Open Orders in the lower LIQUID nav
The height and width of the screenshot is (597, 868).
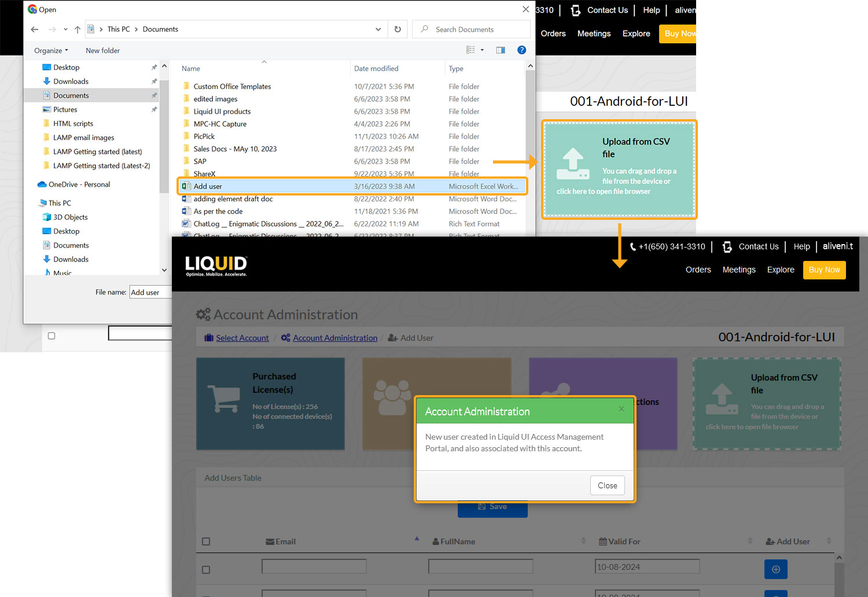point(698,270)
